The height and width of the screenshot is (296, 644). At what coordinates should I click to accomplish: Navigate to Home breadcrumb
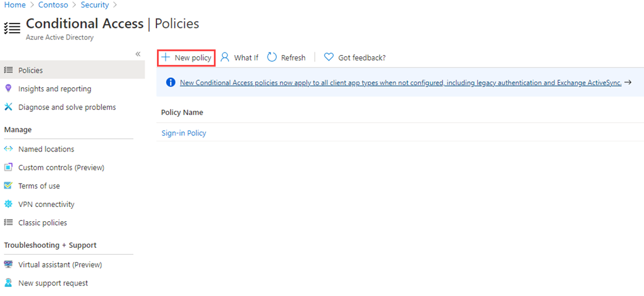click(x=15, y=5)
